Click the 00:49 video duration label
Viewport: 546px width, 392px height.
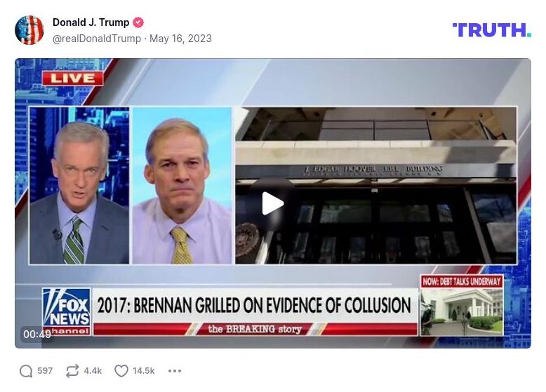[37, 334]
